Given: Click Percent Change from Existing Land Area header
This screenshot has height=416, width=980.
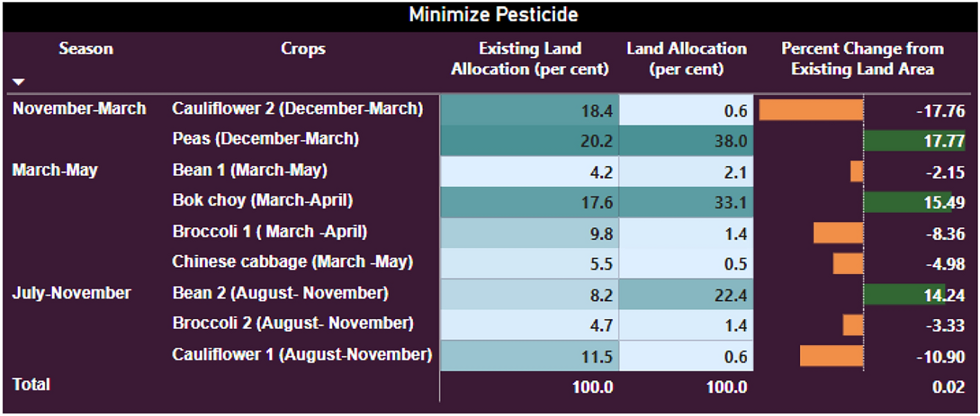Looking at the screenshot, I should (862, 59).
